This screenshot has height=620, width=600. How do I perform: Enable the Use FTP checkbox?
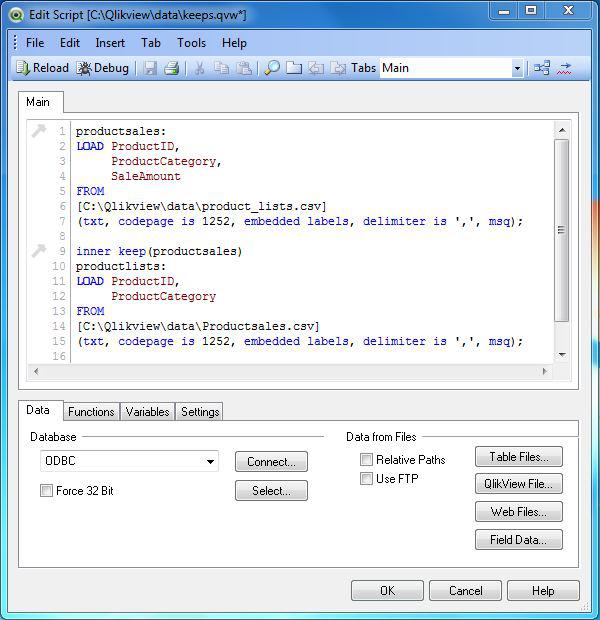pos(366,478)
